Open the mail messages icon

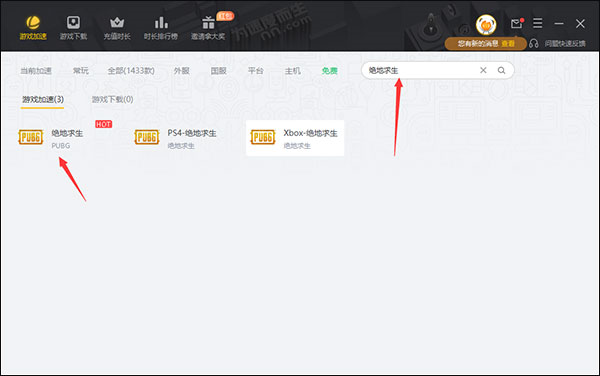point(517,23)
